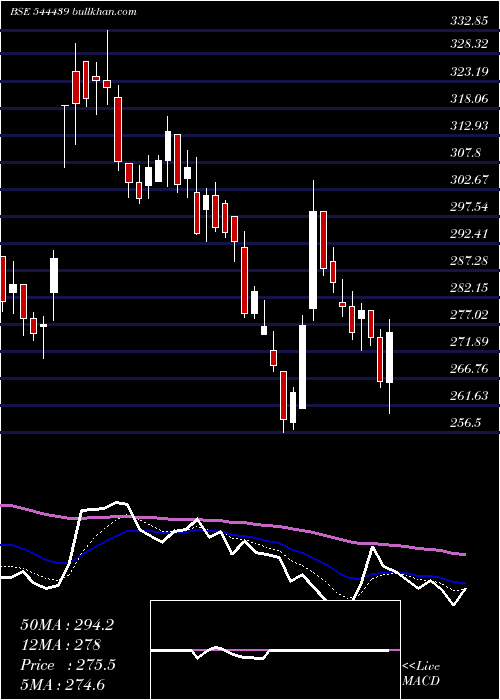Screen dimensions: 500x700
Task: Click the BSE 544489 bullkhan.com header text
Action: [x=73, y=12]
